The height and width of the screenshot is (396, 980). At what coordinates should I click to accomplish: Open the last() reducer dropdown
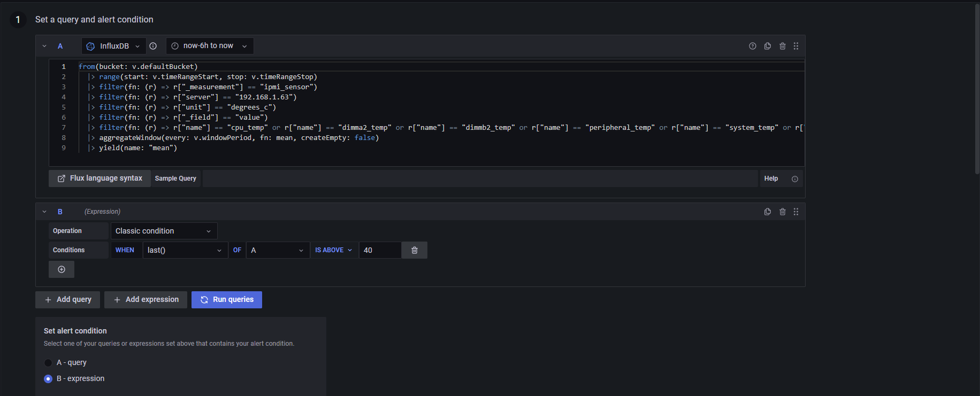pos(185,250)
